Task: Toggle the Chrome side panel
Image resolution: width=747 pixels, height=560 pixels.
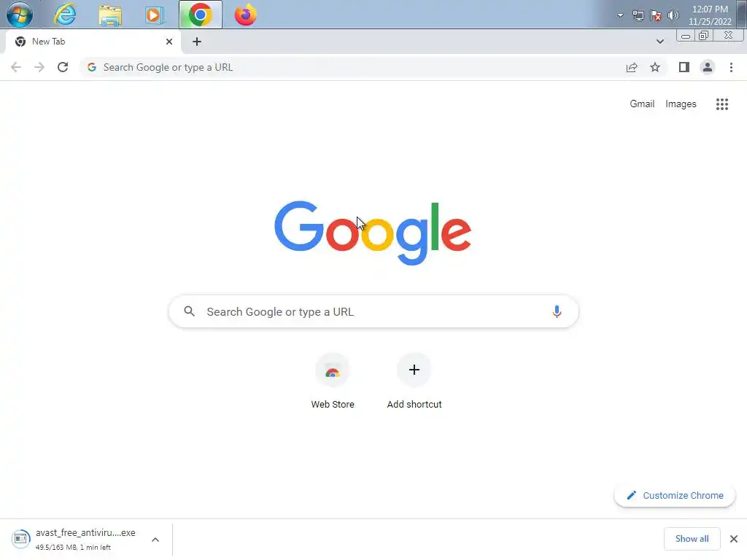Action: click(x=684, y=67)
